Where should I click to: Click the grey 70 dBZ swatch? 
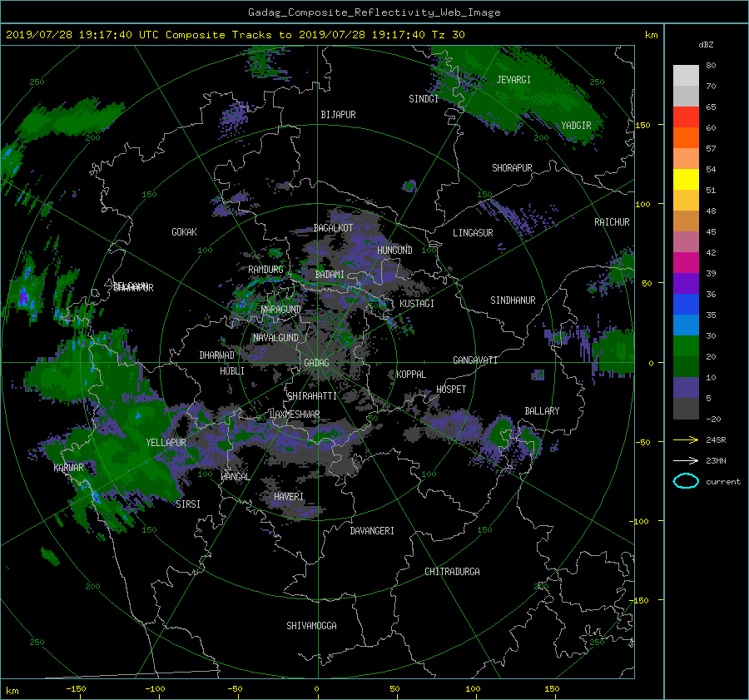[686, 96]
